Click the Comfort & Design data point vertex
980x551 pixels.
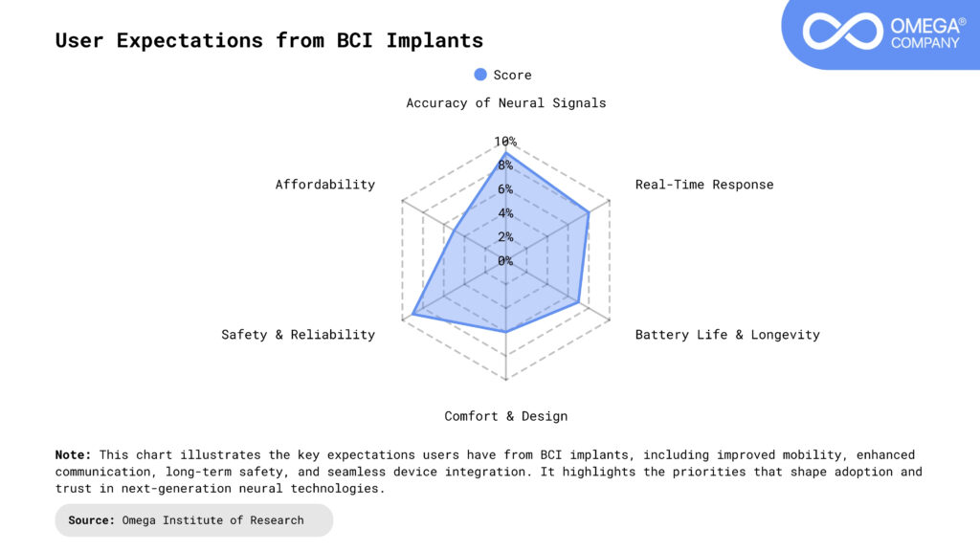click(505, 332)
